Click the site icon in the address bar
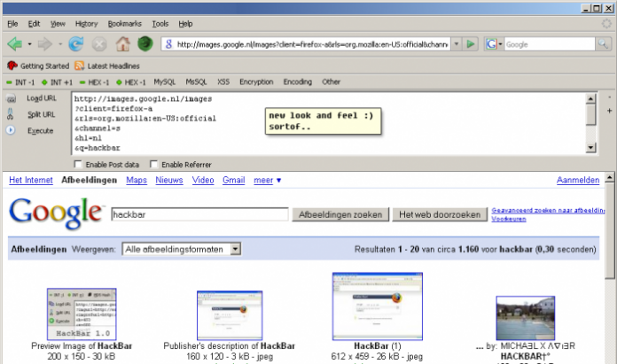 pos(168,44)
